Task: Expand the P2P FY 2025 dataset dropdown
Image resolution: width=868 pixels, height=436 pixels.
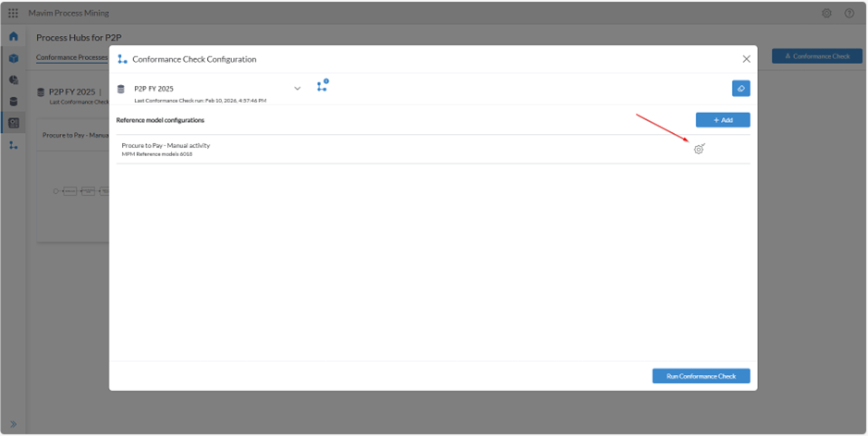Action: tap(297, 89)
